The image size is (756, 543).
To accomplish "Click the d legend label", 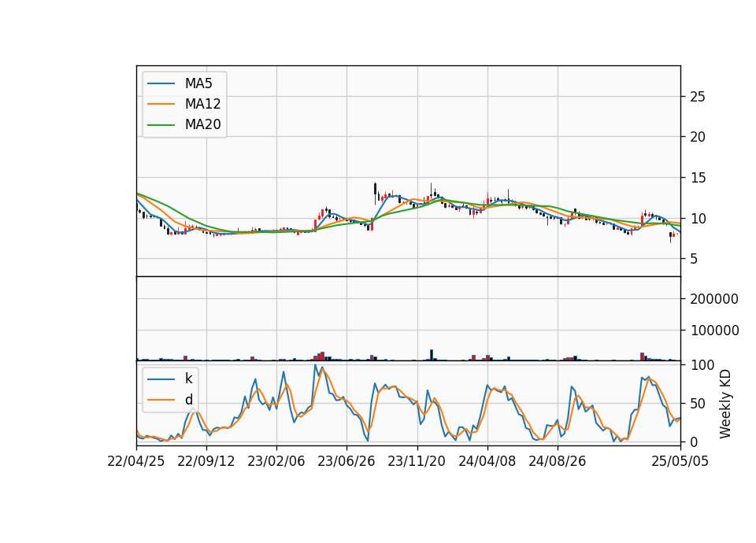I will point(188,400).
